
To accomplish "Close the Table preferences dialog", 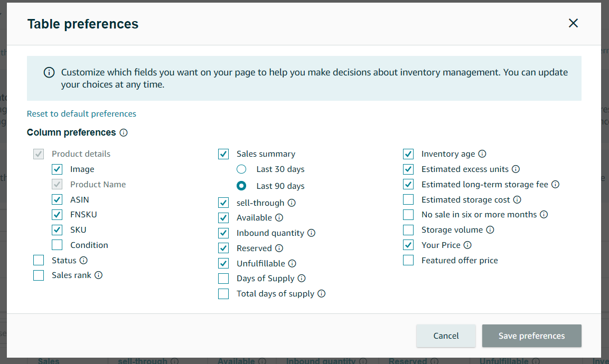I will 573,23.
